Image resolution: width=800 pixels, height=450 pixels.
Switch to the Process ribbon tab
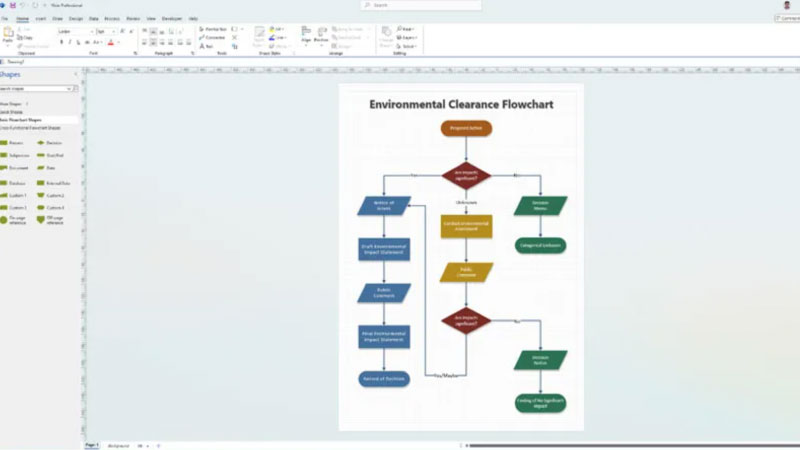[x=112, y=19]
